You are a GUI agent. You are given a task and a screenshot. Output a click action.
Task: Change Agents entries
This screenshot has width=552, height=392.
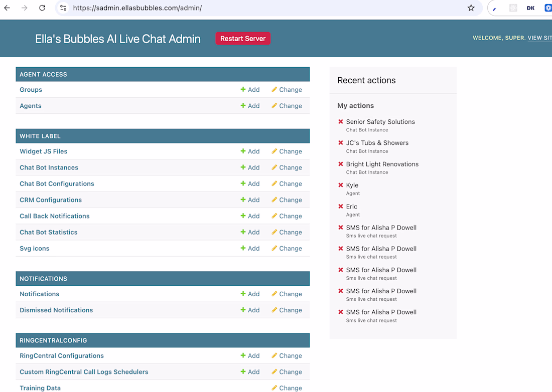[x=287, y=106]
